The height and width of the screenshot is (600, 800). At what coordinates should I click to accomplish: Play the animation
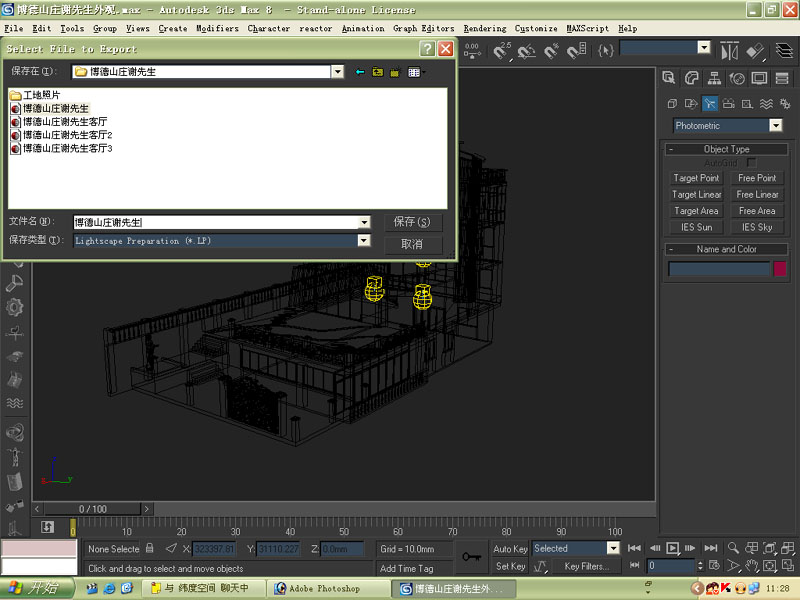tap(672, 548)
